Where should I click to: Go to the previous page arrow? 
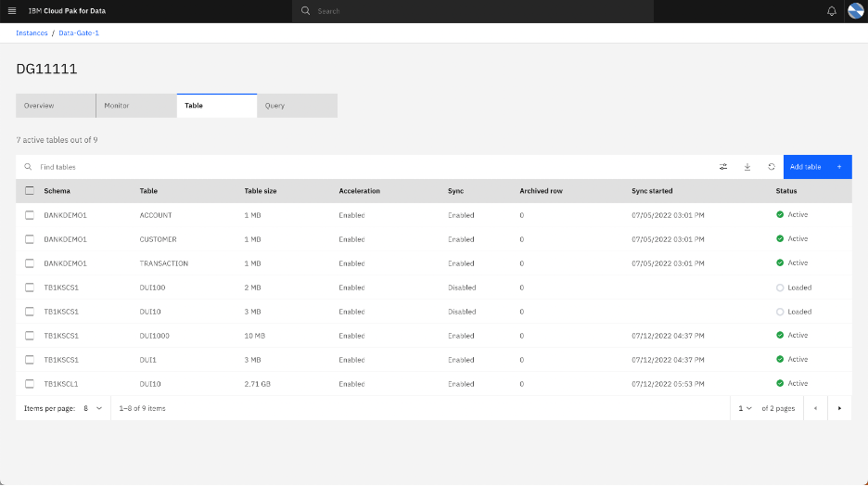coord(815,408)
